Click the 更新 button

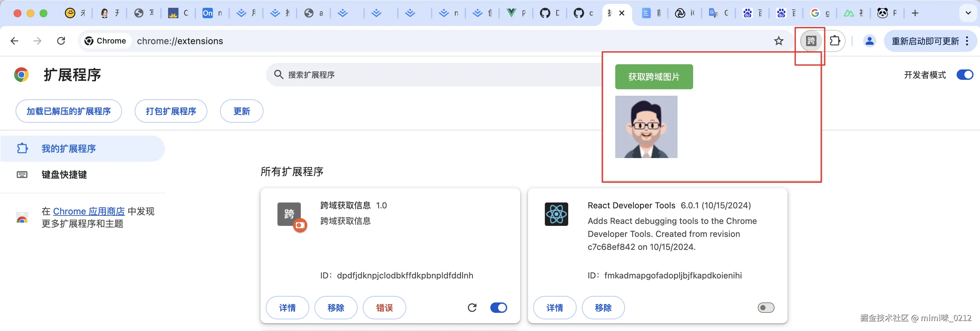(241, 111)
